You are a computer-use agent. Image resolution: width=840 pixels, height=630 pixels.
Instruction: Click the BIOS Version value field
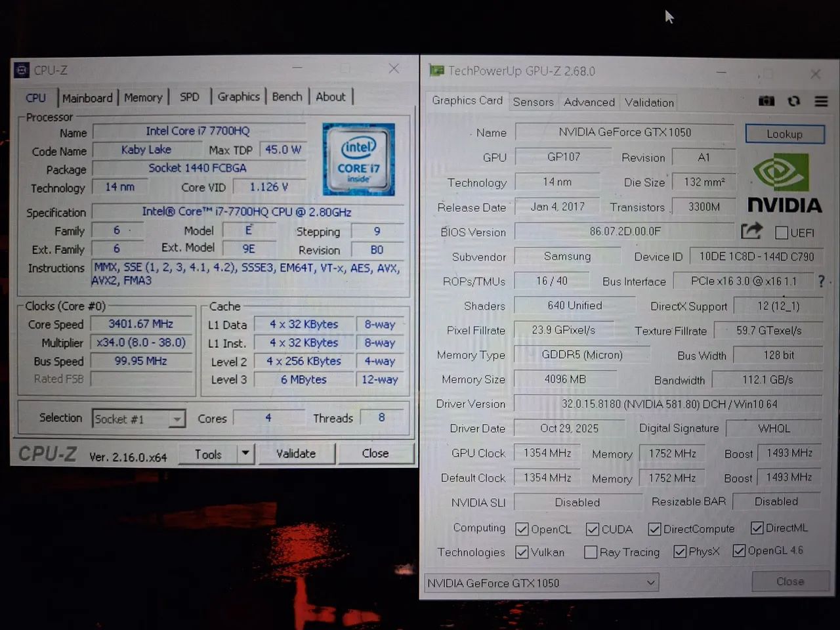(624, 232)
